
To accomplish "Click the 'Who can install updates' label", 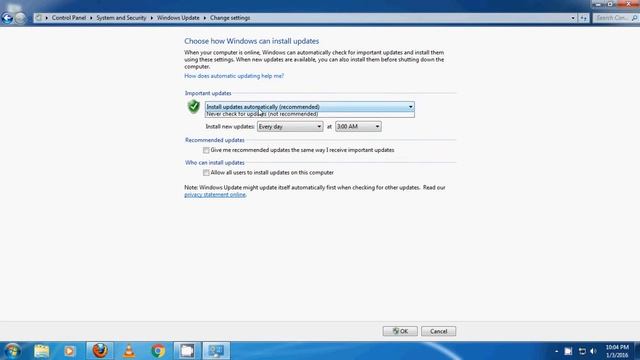I will (x=215, y=162).
